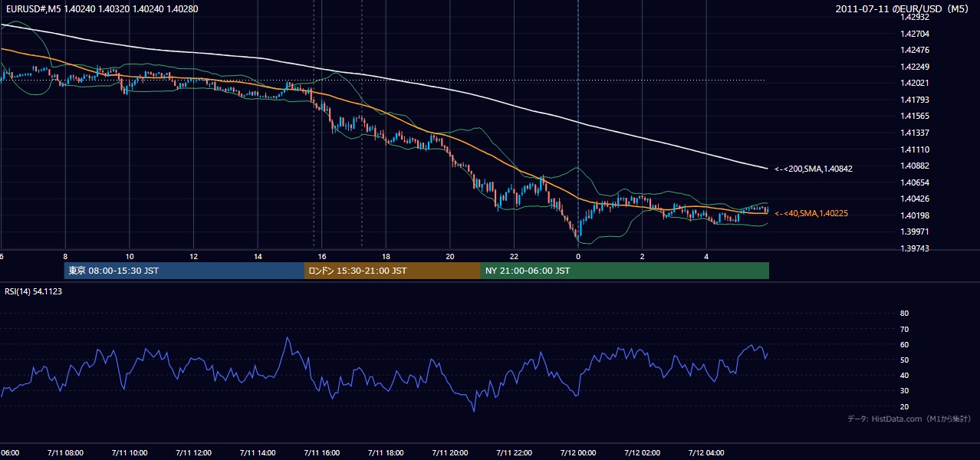The height and width of the screenshot is (460, 980).
Task: Click hour label 22 under the price chart
Action: click(x=514, y=257)
